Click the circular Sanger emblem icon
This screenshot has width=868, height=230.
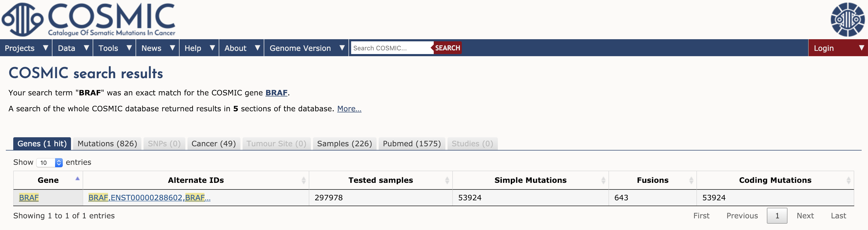(847, 19)
